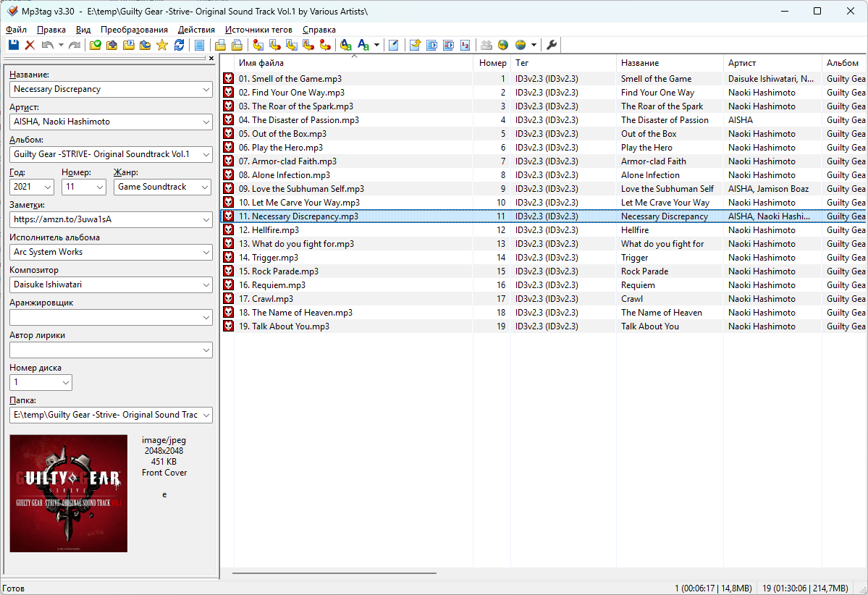Open the Год dropdown list

[46, 187]
